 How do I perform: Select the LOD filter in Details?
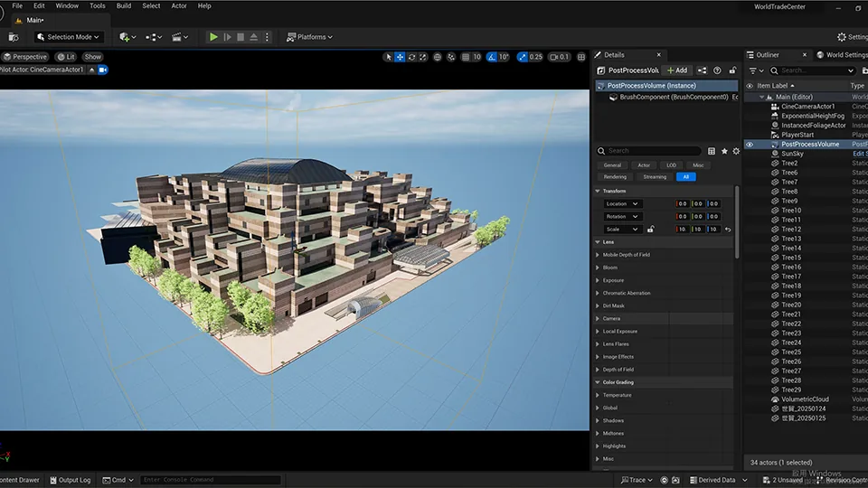tap(671, 165)
